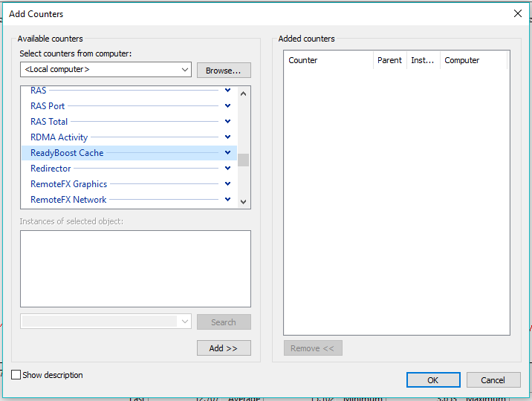Expand the RemoteFX Graphics chevron
The image size is (532, 401).
[227, 184]
